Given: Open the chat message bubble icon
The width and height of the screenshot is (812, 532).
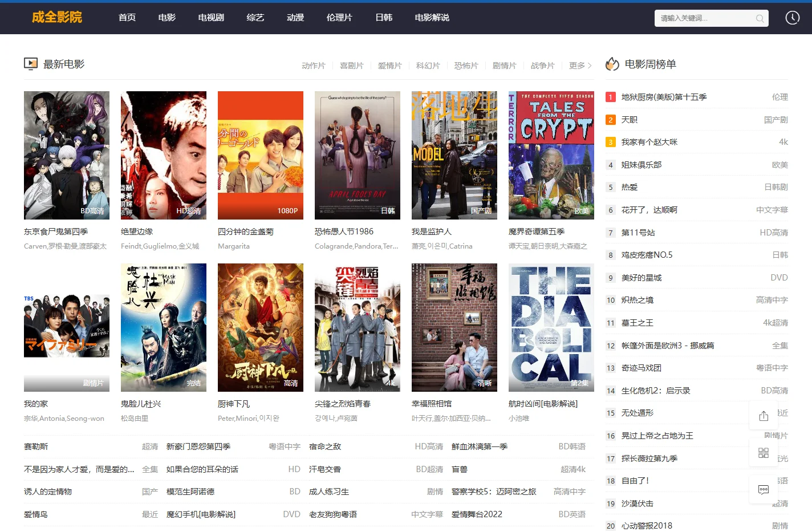Looking at the screenshot, I should click(x=764, y=489).
